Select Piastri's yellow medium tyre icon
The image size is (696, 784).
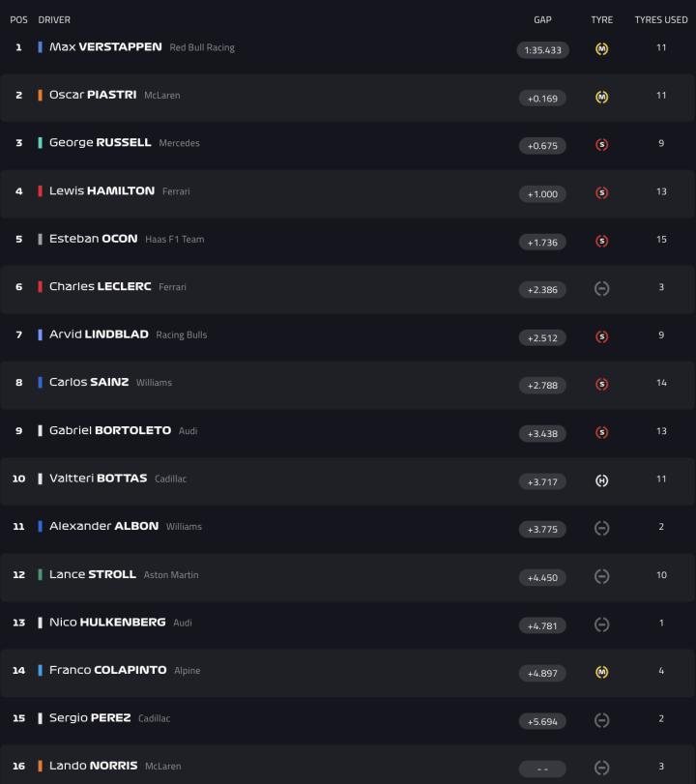click(601, 97)
